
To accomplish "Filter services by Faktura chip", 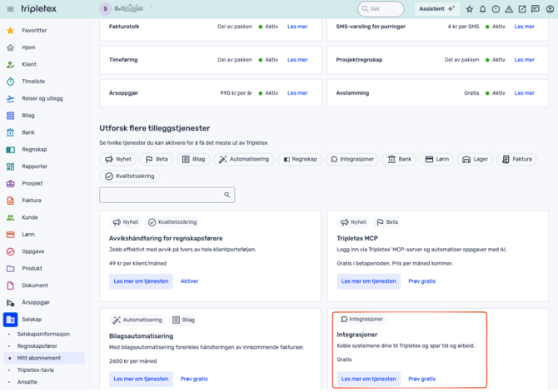I will click(516, 159).
